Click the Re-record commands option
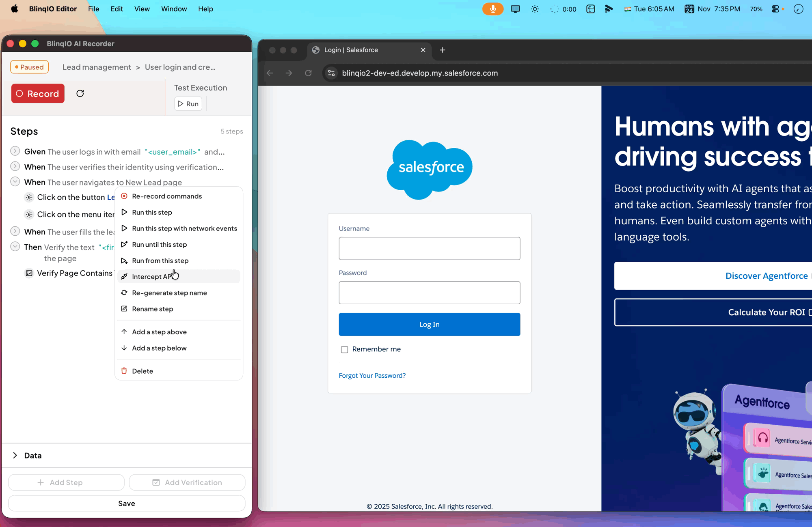This screenshot has height=527, width=812. click(166, 196)
